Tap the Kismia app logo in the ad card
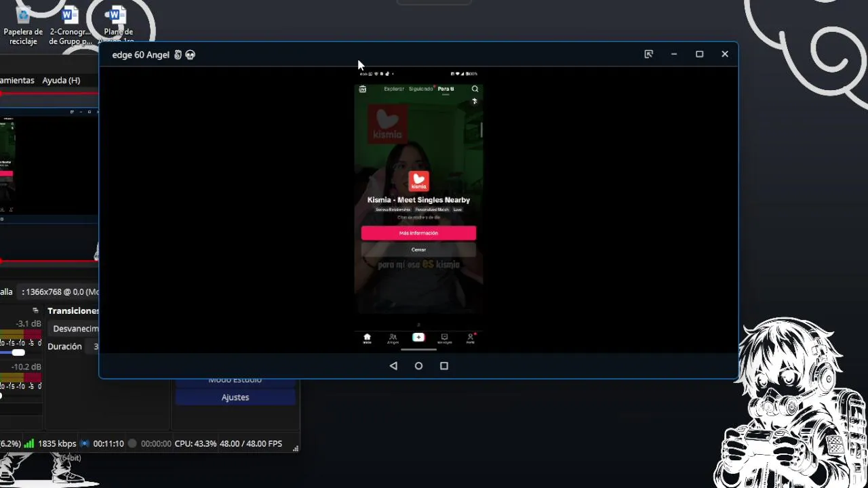 click(418, 181)
